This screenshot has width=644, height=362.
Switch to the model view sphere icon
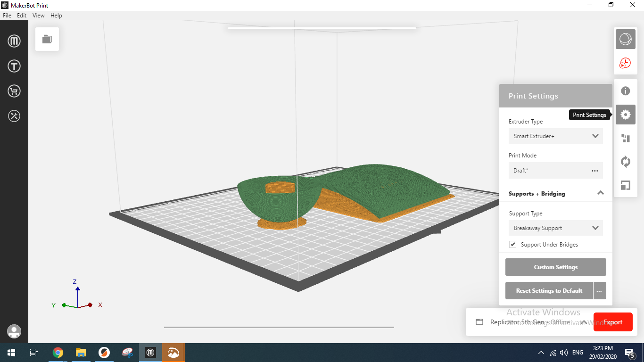click(x=626, y=39)
